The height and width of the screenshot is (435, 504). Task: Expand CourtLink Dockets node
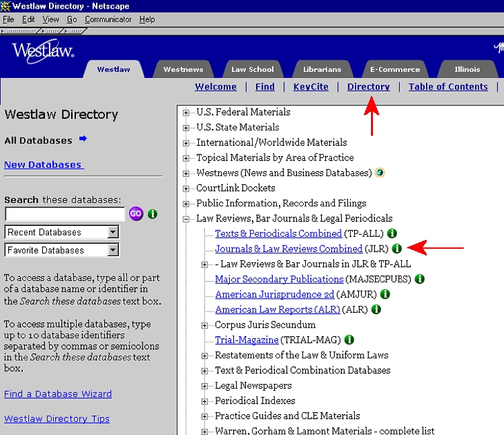tap(185, 189)
